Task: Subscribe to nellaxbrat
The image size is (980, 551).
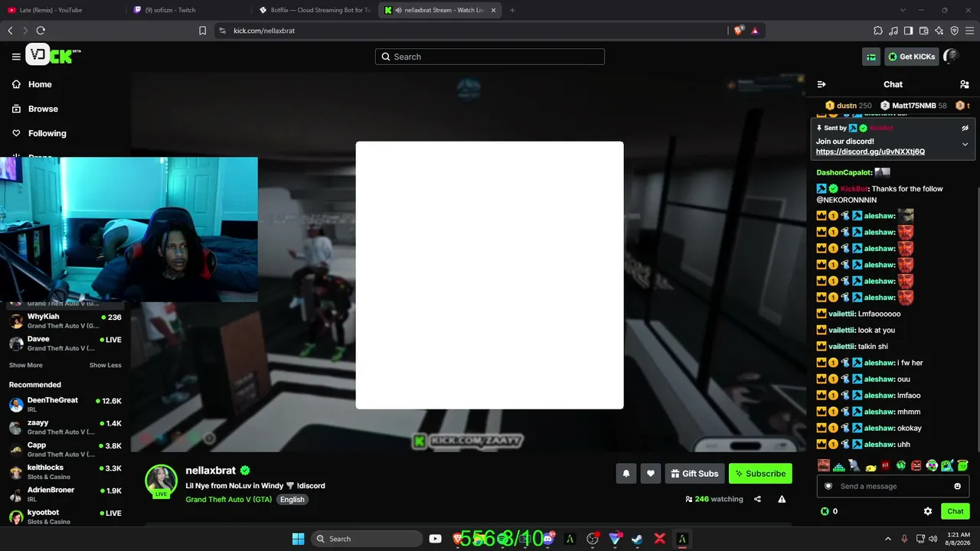Action: tap(760, 474)
